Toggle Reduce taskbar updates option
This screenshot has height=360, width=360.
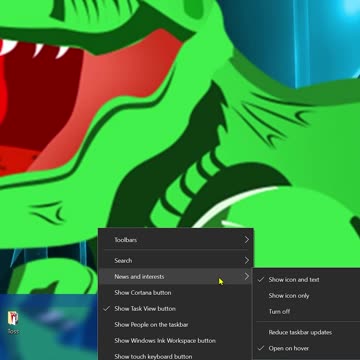click(x=307, y=332)
